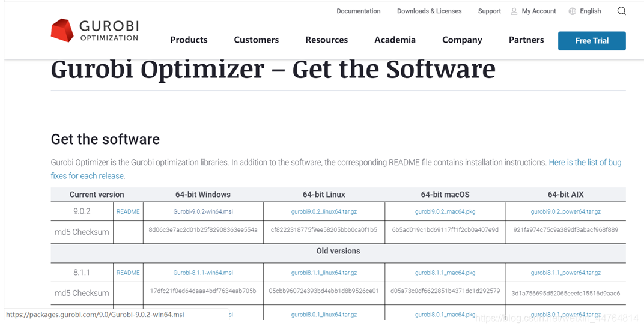The height and width of the screenshot is (329, 644).
Task: Select checksum 6b5ad019c1bd69117ff1f2cb0a407e9d
Action: pos(445,229)
